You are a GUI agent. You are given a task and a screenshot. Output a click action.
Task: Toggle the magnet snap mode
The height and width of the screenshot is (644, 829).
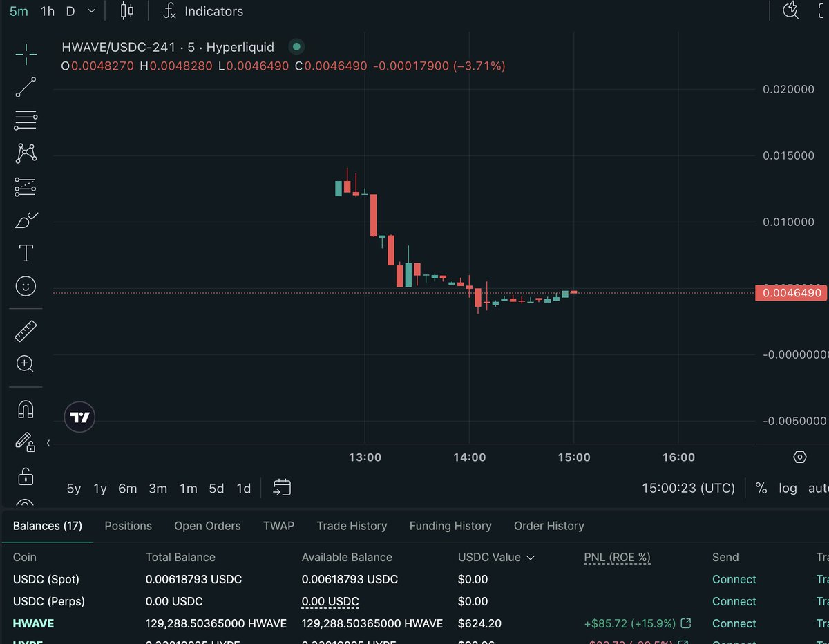click(26, 409)
